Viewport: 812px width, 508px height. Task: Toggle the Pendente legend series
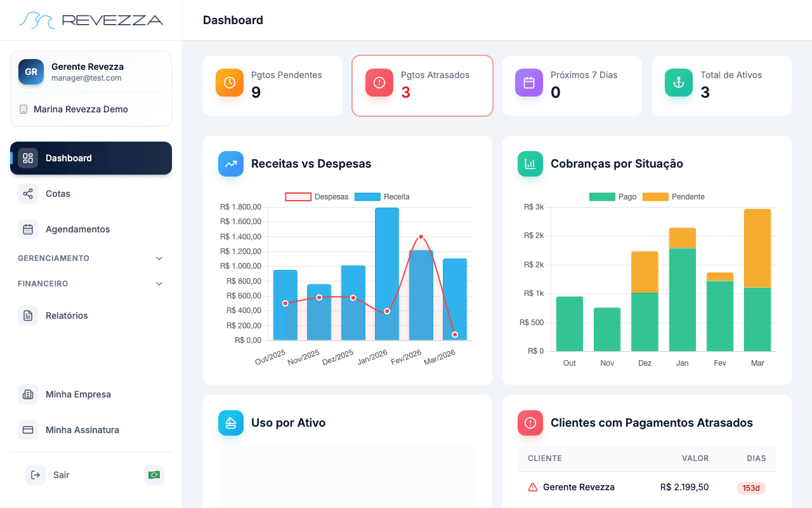tap(674, 197)
